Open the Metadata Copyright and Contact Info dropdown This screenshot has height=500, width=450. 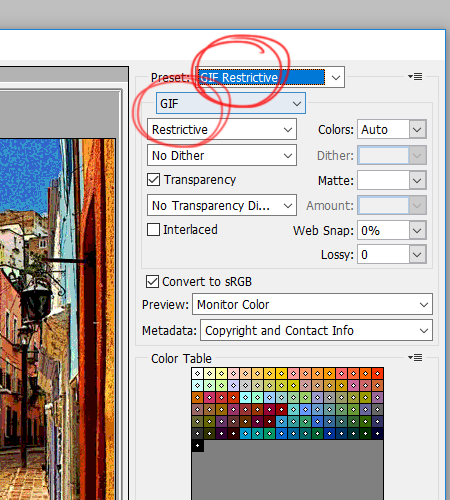click(316, 330)
